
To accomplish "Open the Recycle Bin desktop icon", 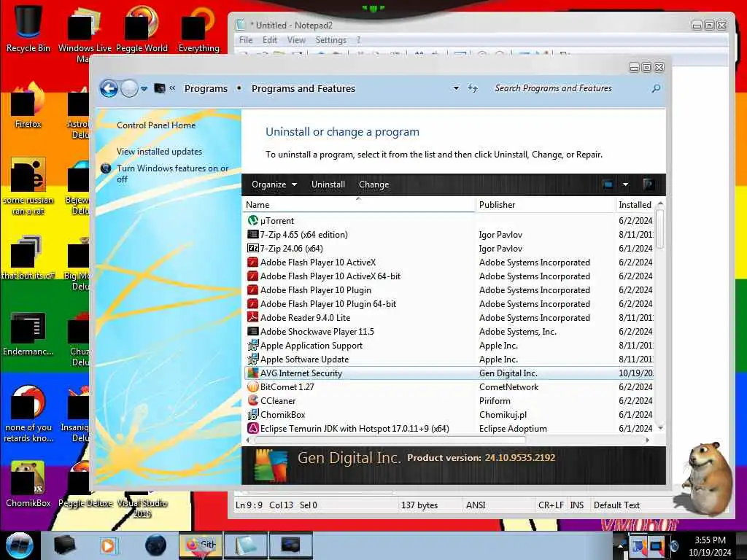I will pyautogui.click(x=28, y=28).
